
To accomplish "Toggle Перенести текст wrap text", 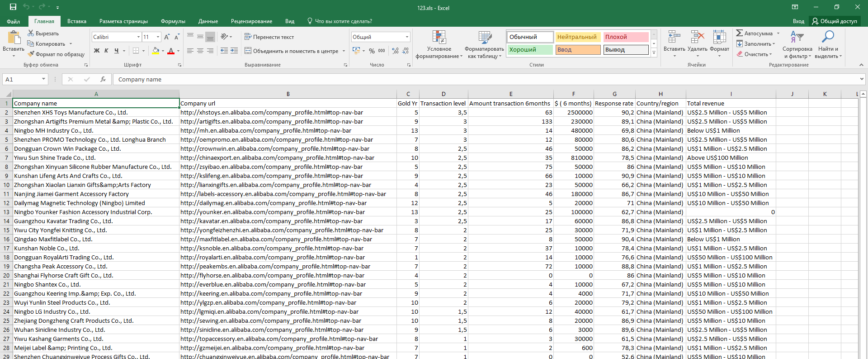I will coord(269,37).
